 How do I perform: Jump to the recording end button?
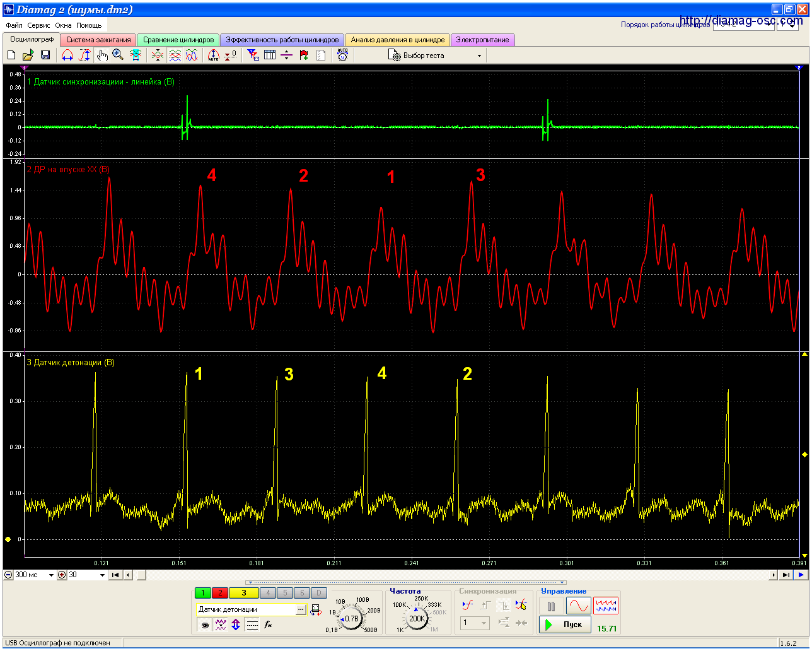coord(786,575)
